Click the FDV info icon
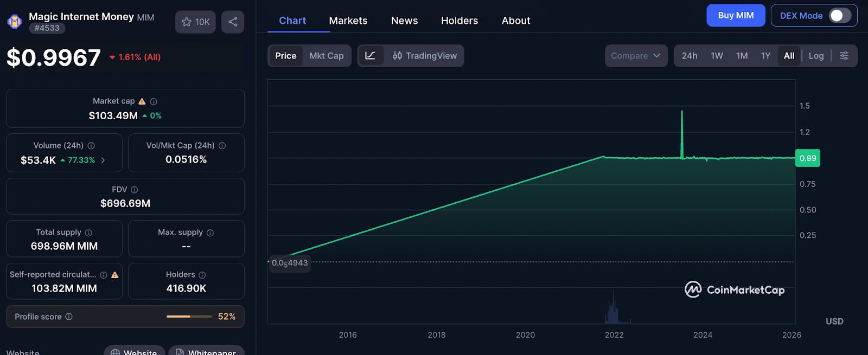Screen dimensions: 868x355 click(135, 190)
